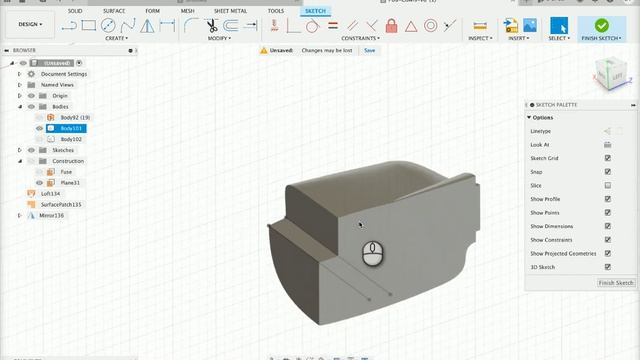Open the SELECT dropdown menu

tap(559, 38)
